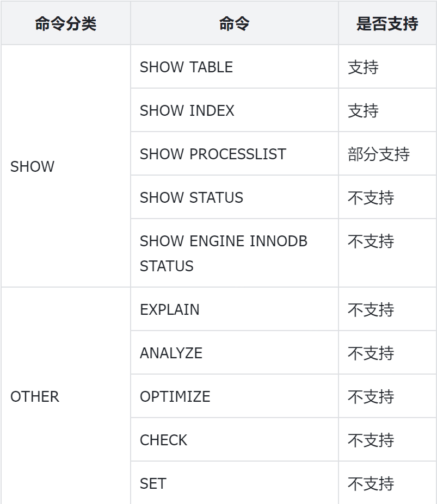Click 支持 status in SHOW INDEX row
Image resolution: width=437 pixels, height=504 pixels.
tap(363, 110)
